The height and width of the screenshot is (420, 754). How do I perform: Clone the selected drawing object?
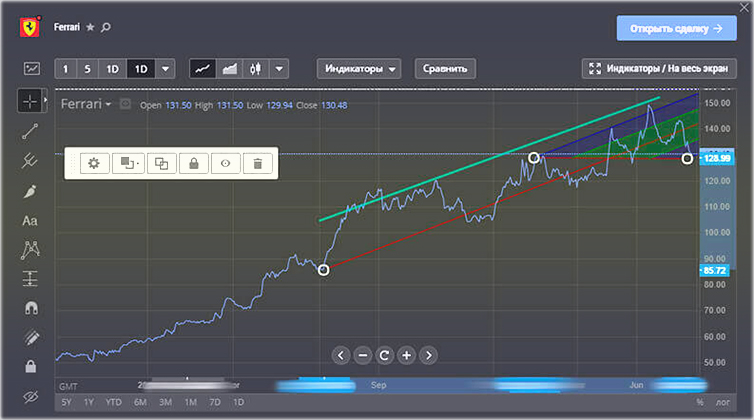(x=160, y=163)
